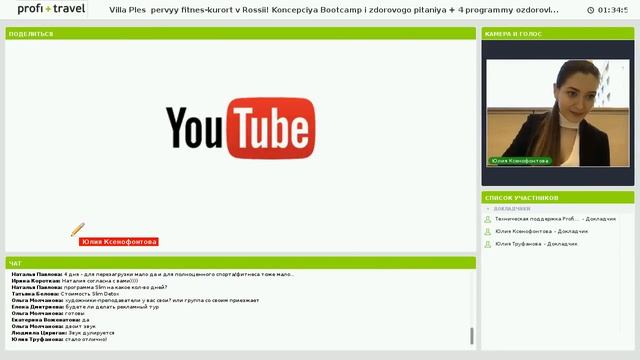
Task: Click the webinar title text
Action: pos(333,10)
